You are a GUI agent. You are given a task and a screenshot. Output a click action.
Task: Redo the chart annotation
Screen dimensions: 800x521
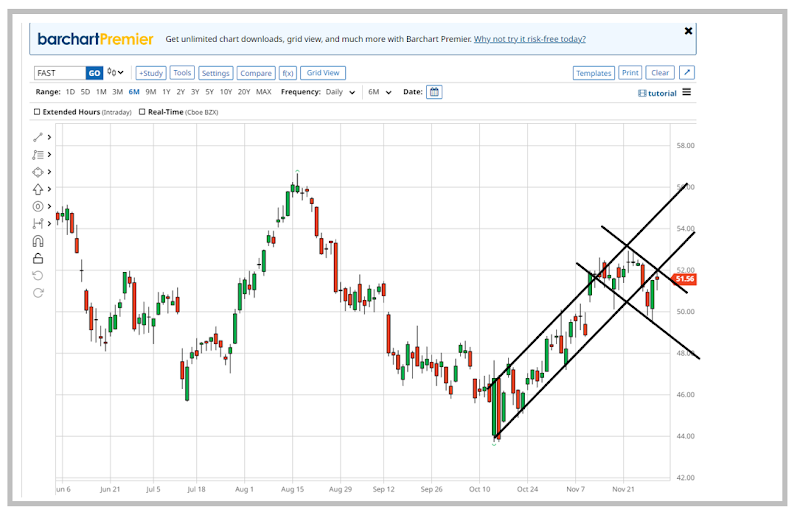pos(38,293)
